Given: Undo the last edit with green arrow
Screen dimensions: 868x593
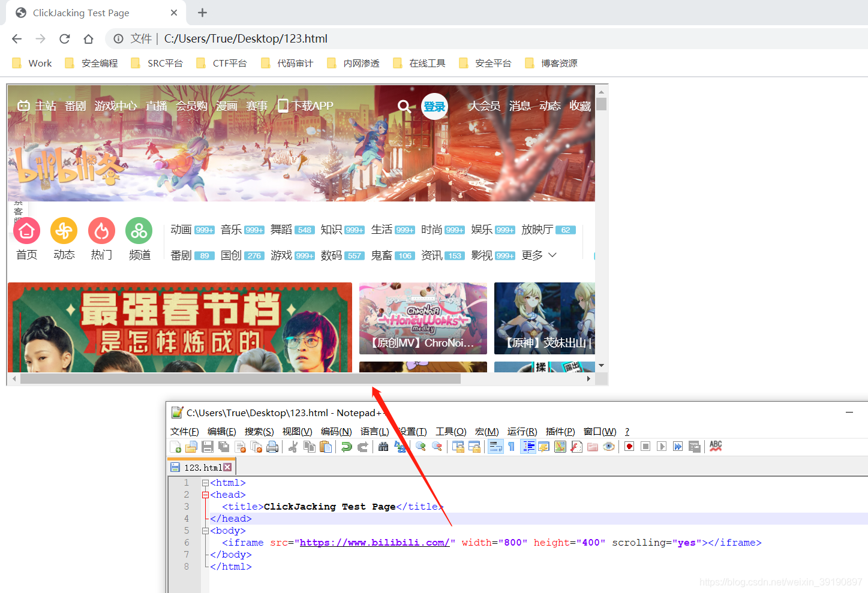Looking at the screenshot, I should tap(346, 447).
